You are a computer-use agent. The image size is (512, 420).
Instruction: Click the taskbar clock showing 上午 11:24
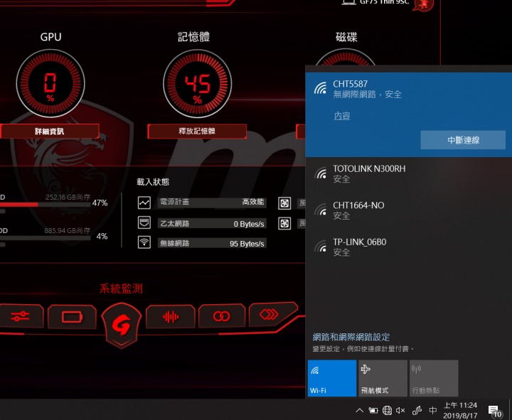click(x=460, y=411)
